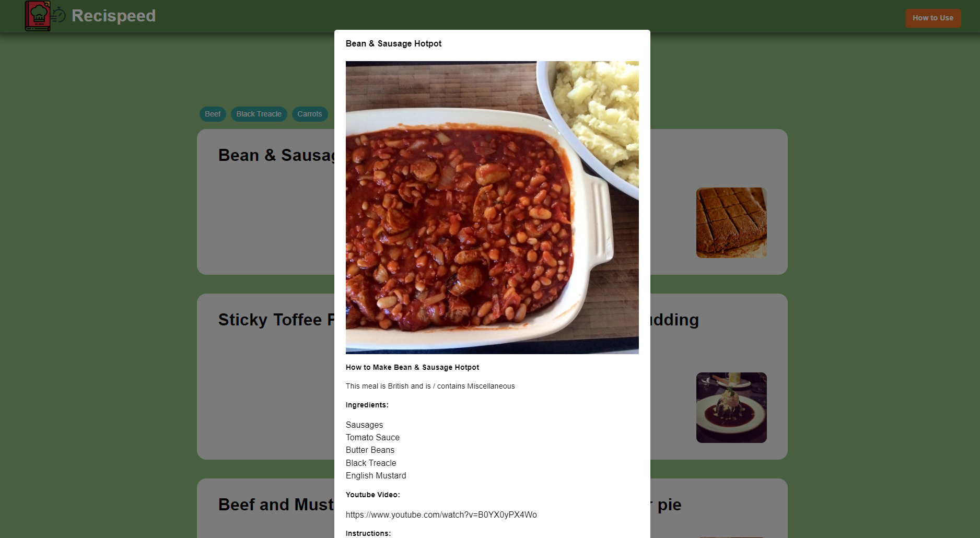Screen dimensions: 980x538
Task: Click the Bean & Sausage Hotpot modal heading
Action: [x=393, y=43]
